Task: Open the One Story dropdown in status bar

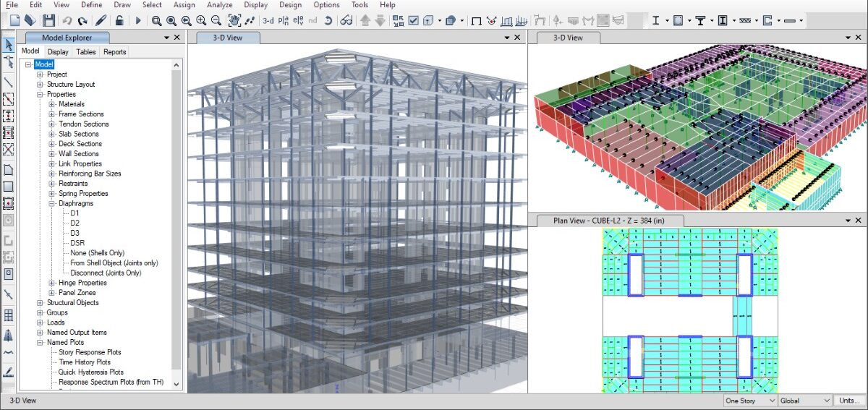Action: point(750,401)
